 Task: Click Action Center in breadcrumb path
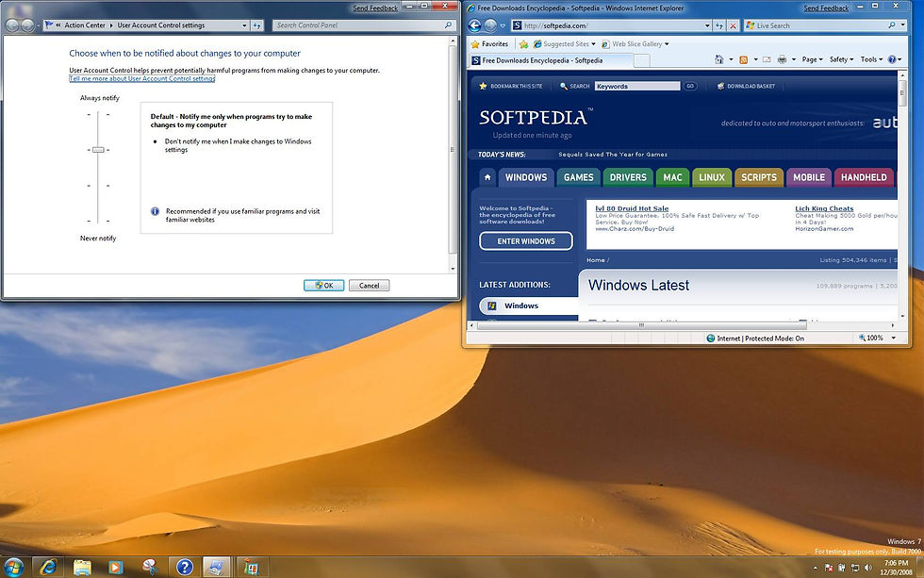[x=85, y=25]
